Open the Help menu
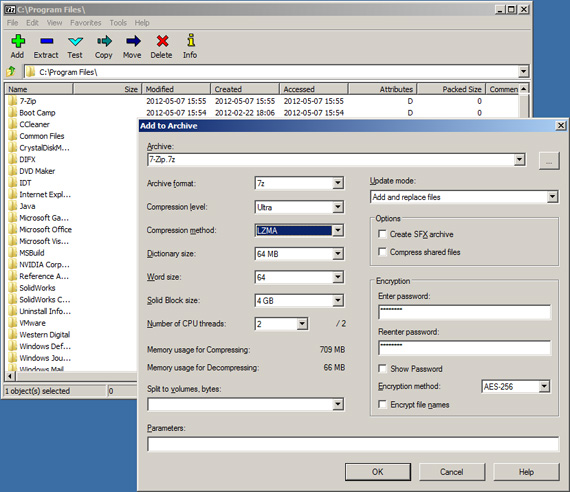The height and width of the screenshot is (492, 570). (x=142, y=23)
